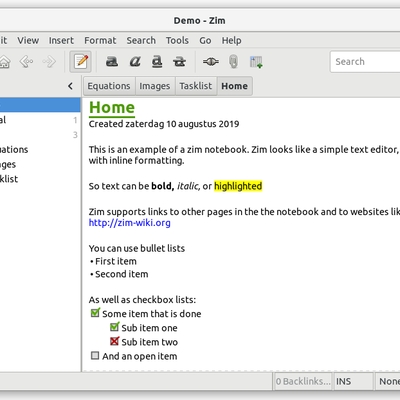Screen dimensions: 400x400
Task: Navigate back in page history
Action: pyautogui.click(x=26, y=62)
